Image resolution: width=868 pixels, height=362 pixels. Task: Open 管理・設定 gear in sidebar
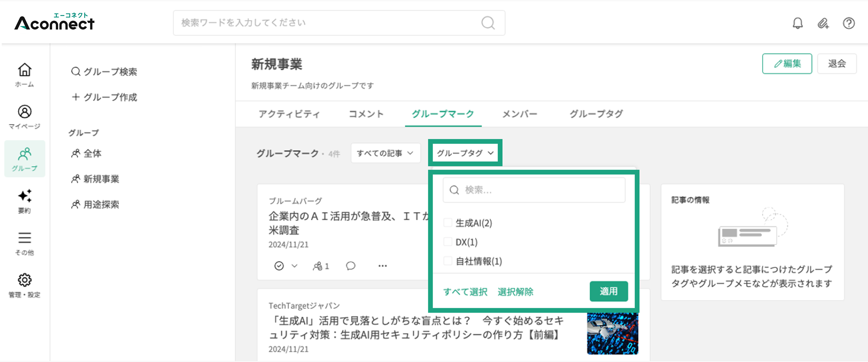pos(25,285)
